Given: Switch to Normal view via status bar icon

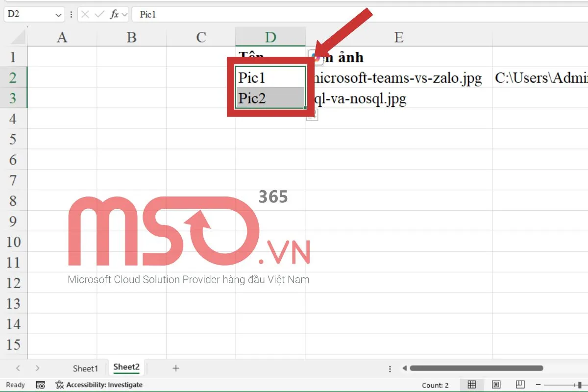Looking at the screenshot, I should pos(472,385).
